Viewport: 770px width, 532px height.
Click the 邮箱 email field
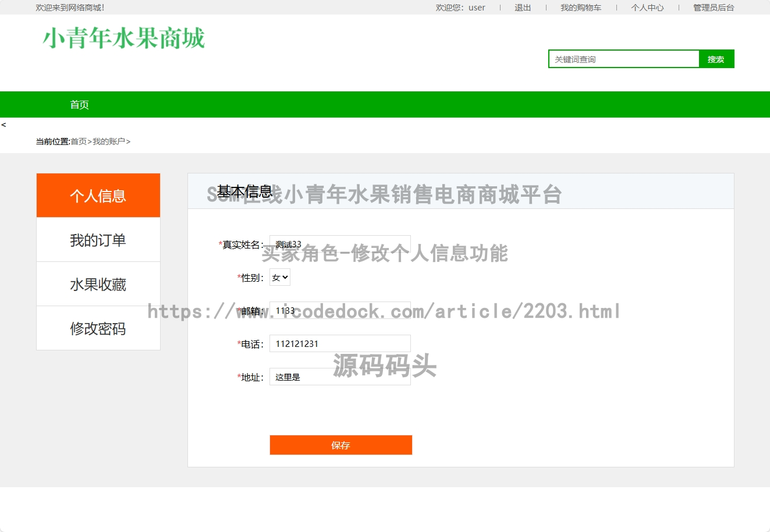coord(340,310)
